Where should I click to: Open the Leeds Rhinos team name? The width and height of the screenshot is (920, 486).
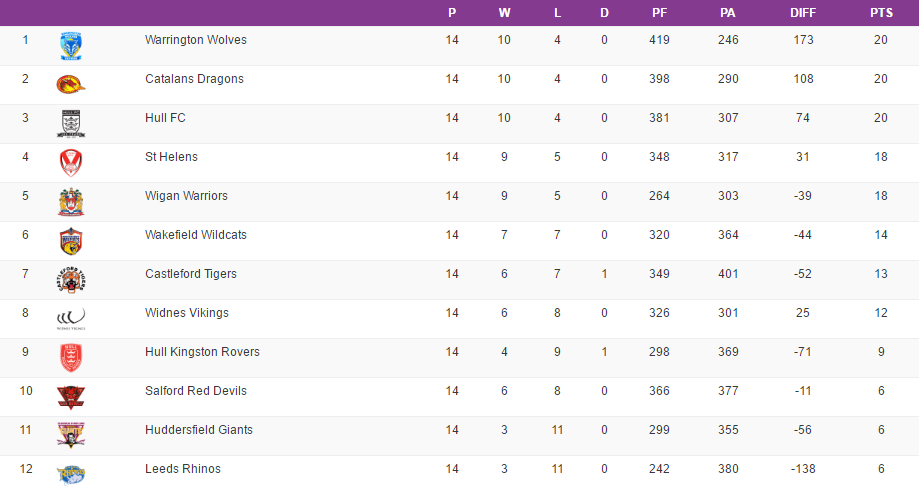183,469
